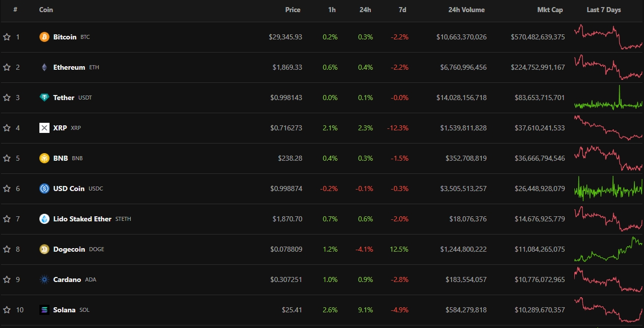Click the Ethereum diamond logo icon

[44, 67]
